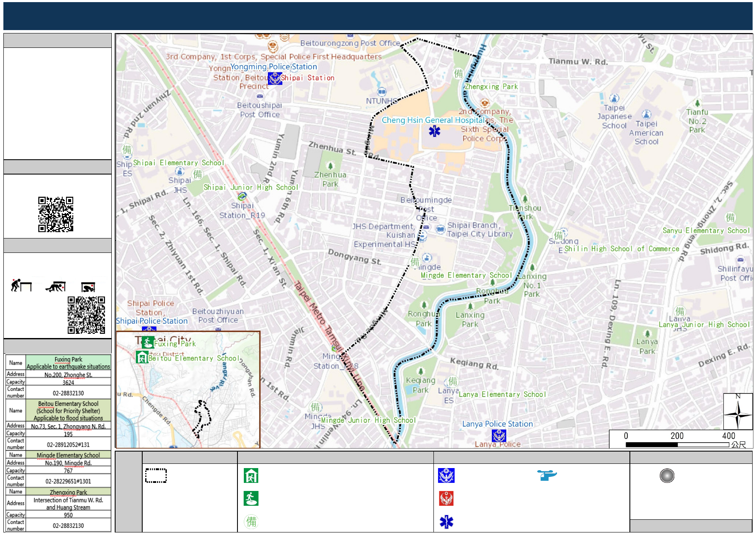Image resolution: width=756 pixels, height=535 pixels.
Task: Select the shelter icon beside Beitou Elementary School
Action: coord(142,357)
